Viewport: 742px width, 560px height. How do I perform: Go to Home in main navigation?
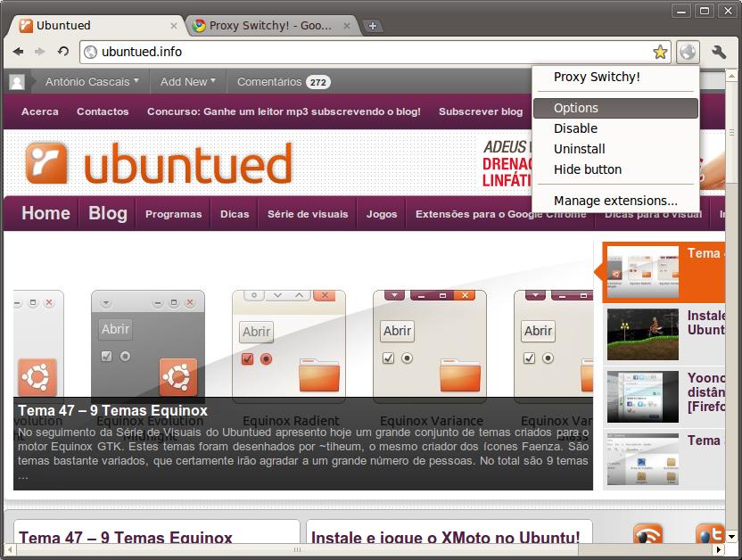pyautogui.click(x=45, y=213)
